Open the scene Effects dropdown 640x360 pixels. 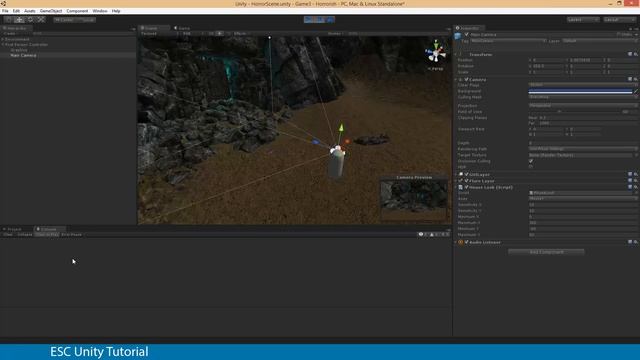pos(241,33)
